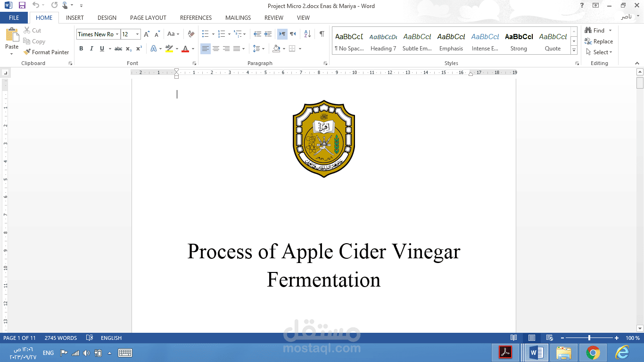Toggle Italic formatting
Image resolution: width=644 pixels, height=362 pixels.
tap(91, 49)
